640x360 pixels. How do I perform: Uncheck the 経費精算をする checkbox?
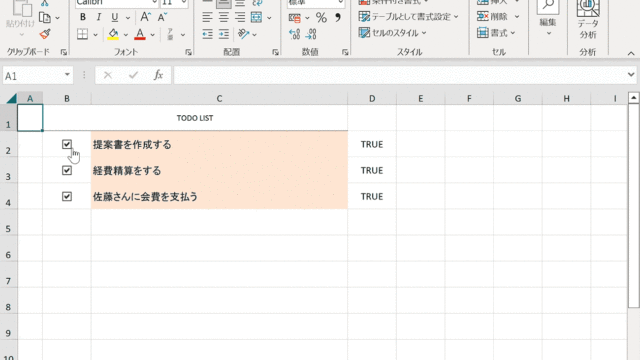(67, 171)
